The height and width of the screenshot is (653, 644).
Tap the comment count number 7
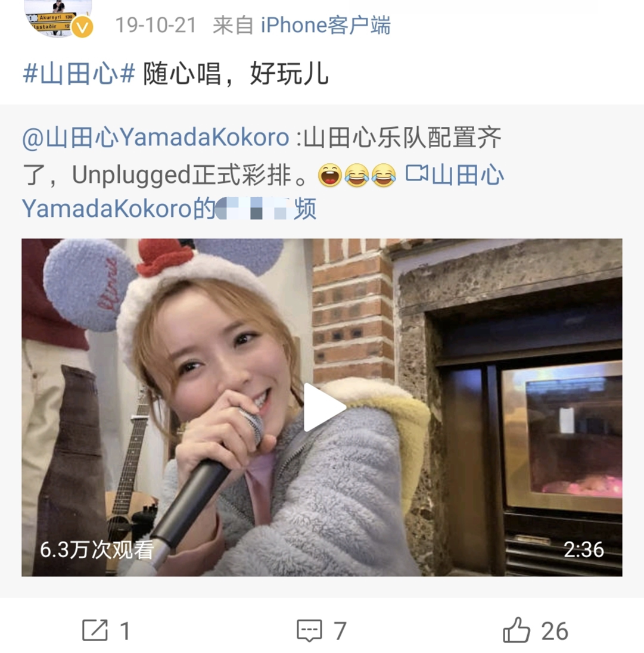click(x=340, y=630)
